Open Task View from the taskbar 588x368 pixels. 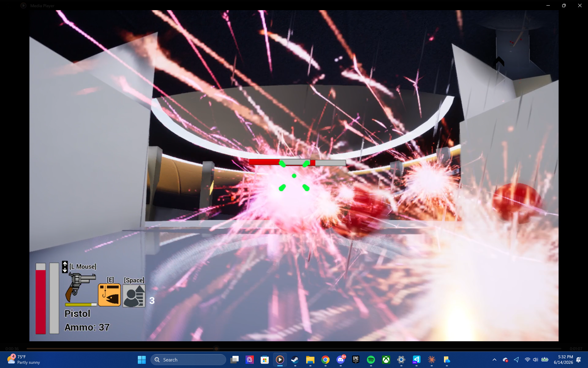(234, 360)
